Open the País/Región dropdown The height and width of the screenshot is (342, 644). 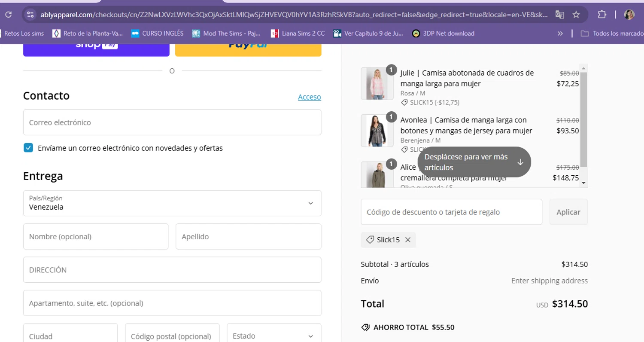[172, 203]
